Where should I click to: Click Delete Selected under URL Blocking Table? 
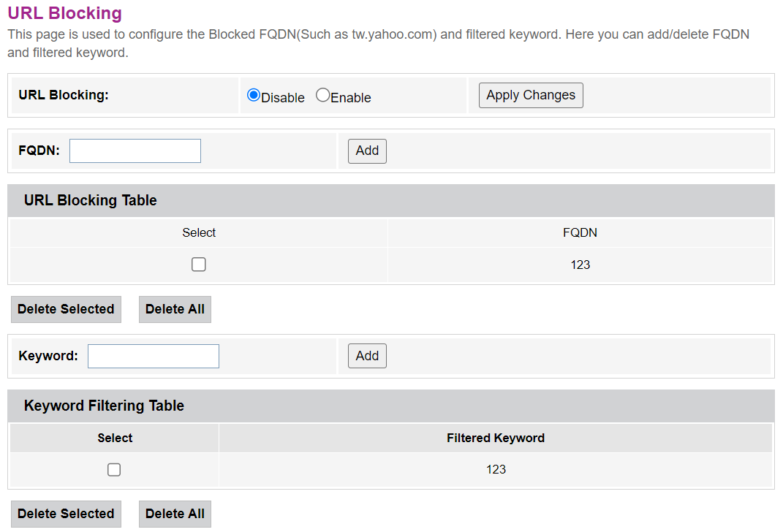click(x=66, y=309)
